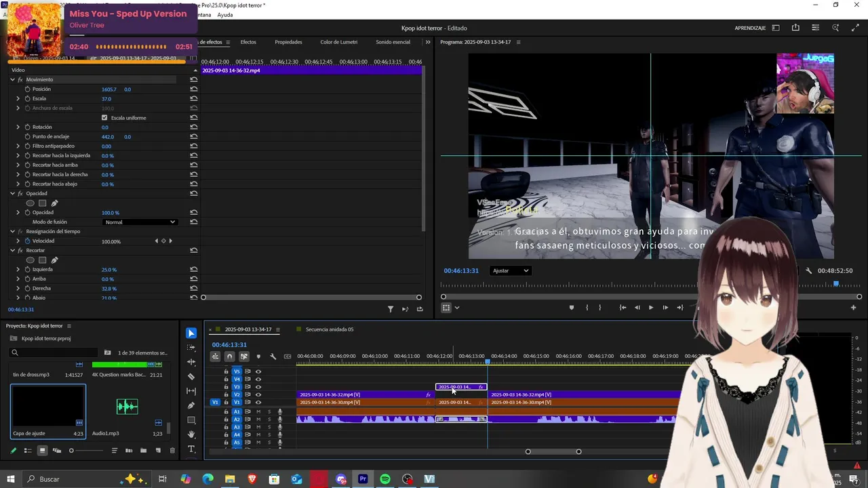Hide track V1 with eye icon
This screenshot has height=488, width=868.
[258, 402]
